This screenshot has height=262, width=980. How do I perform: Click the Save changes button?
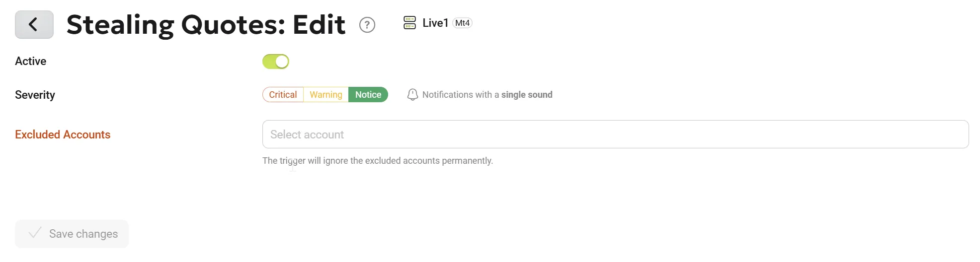72,234
